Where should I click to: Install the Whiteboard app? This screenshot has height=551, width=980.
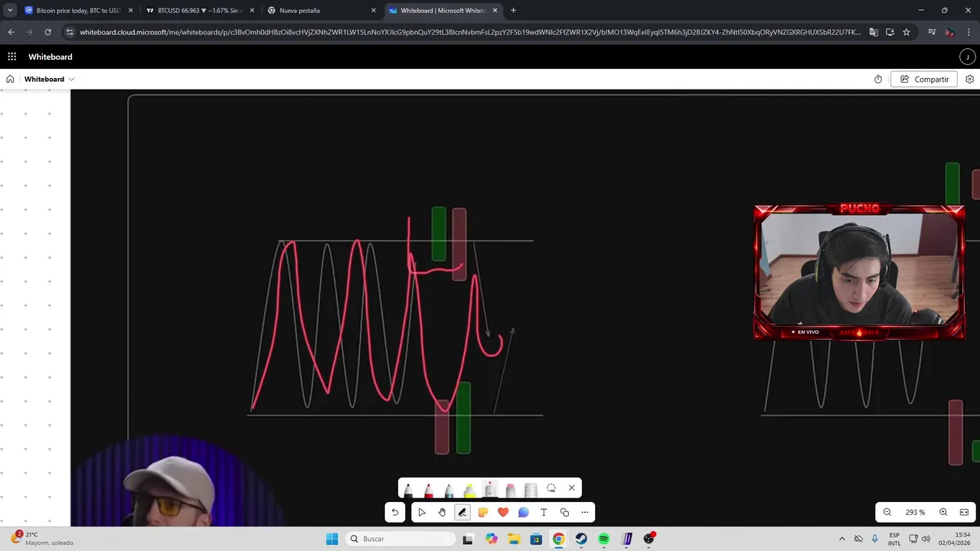(890, 32)
